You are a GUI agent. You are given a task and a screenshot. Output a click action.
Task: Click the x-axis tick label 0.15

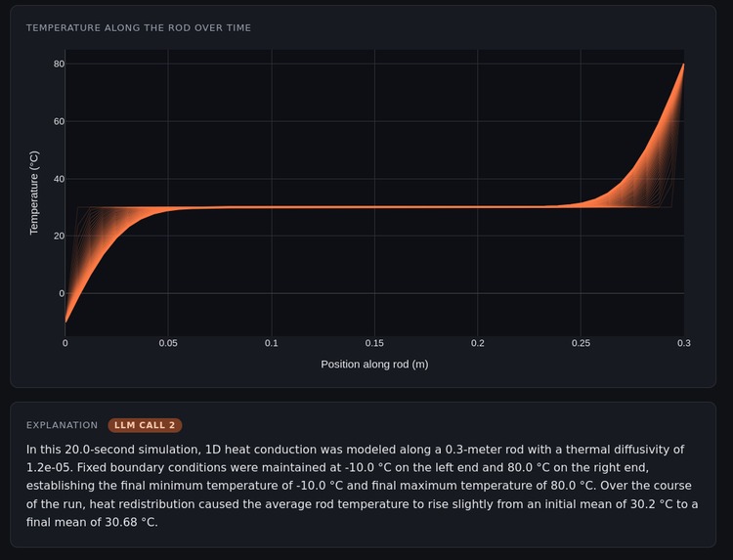tap(374, 343)
